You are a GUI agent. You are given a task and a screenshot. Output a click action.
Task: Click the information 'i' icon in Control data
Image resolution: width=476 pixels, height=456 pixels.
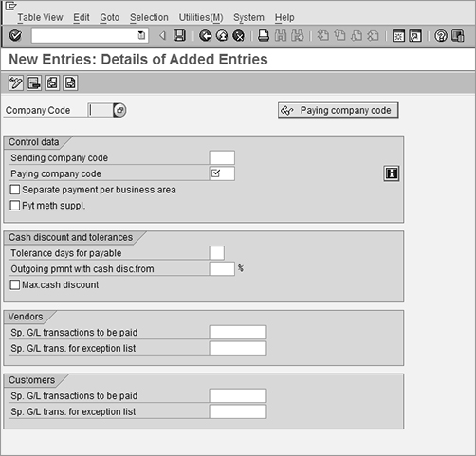392,173
